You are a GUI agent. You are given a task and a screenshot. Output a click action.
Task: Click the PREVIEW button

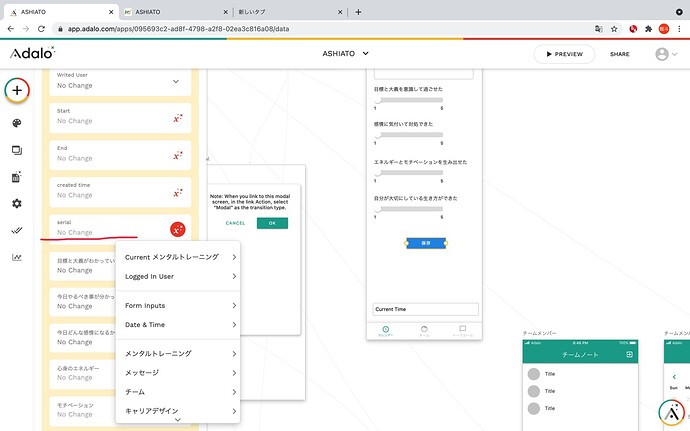564,54
